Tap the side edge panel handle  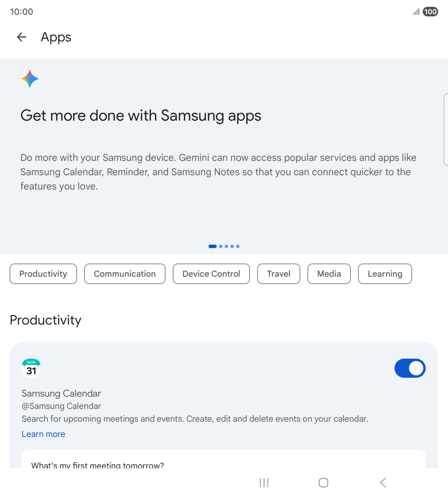445,129
